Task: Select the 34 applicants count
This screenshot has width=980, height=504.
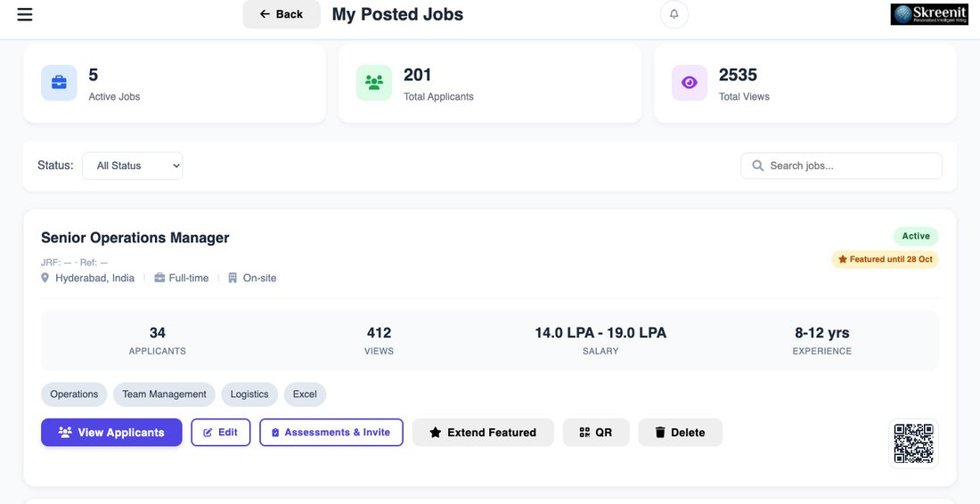Action: coord(158,333)
